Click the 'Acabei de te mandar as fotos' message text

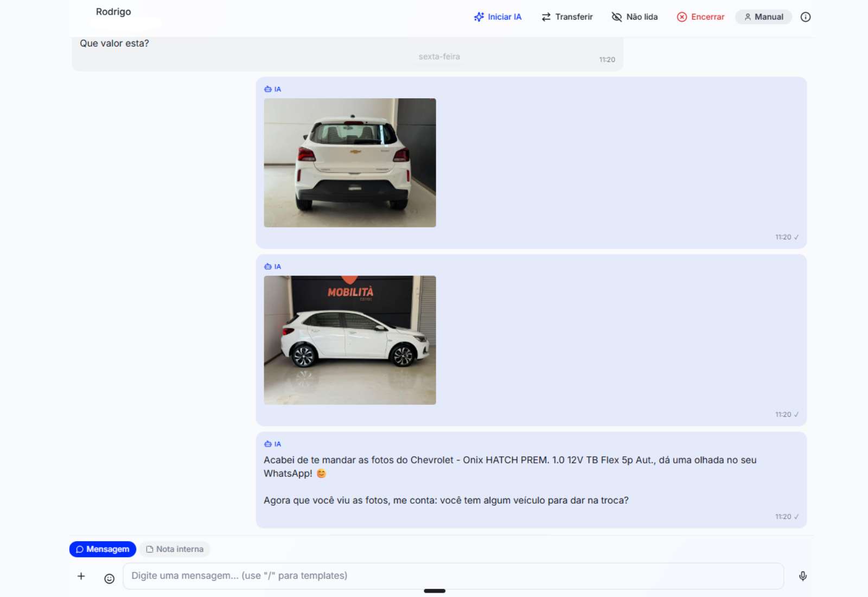pyautogui.click(x=510, y=467)
